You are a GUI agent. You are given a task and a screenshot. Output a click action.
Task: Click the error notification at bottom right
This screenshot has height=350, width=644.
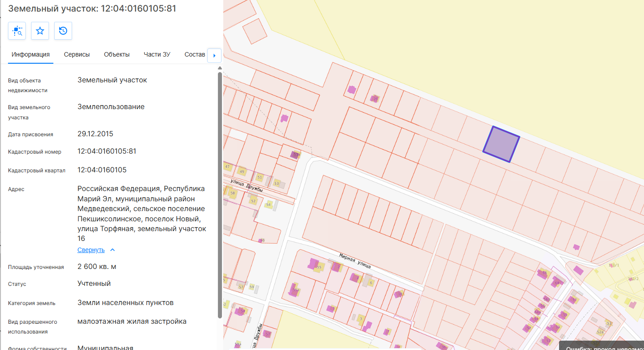(x=601, y=346)
